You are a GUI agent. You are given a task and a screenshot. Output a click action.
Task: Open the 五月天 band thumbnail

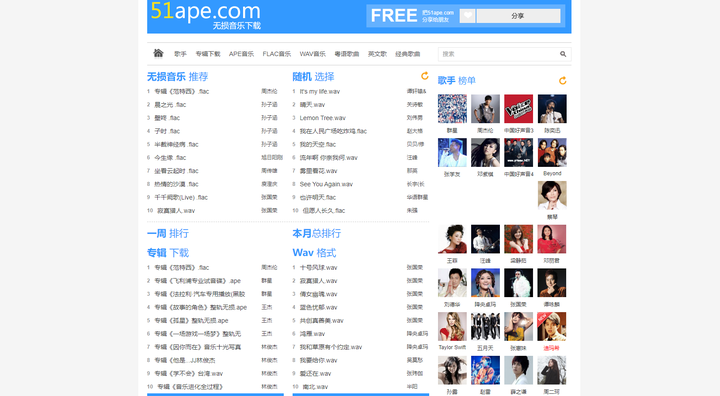pos(485,327)
